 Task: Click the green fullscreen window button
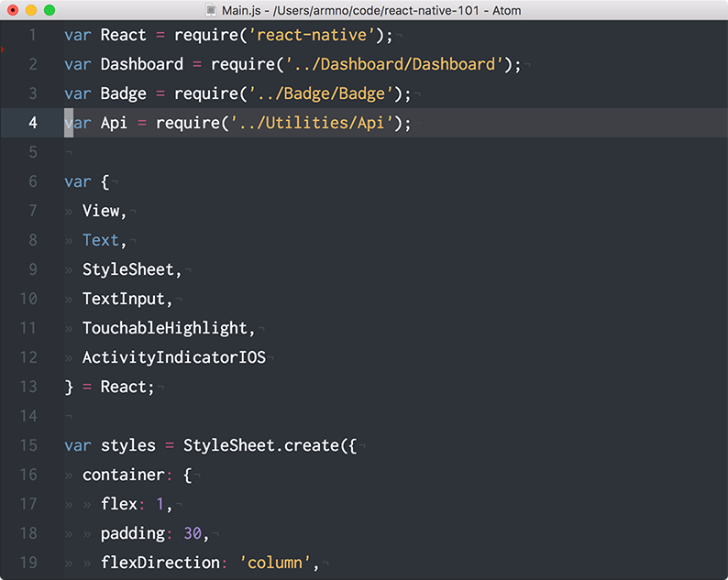point(50,10)
